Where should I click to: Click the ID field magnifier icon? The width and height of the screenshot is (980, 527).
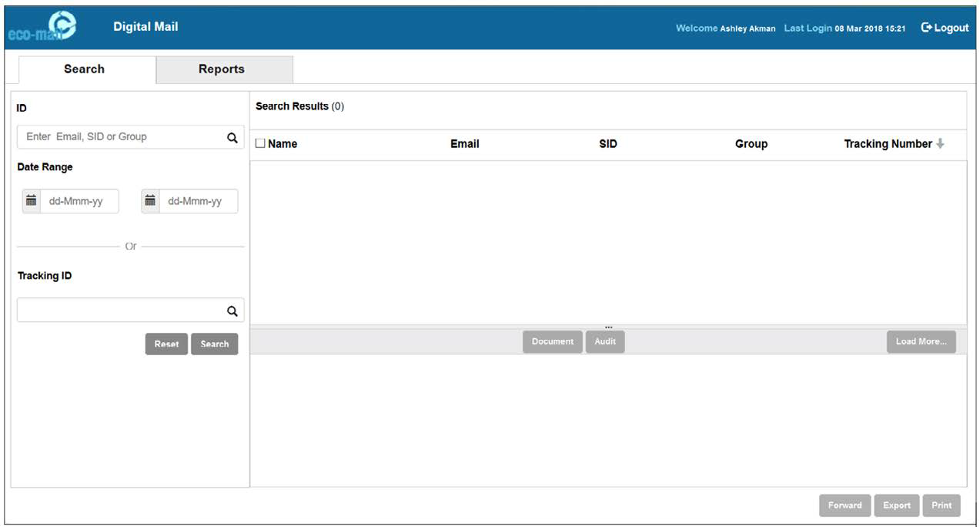(x=232, y=137)
